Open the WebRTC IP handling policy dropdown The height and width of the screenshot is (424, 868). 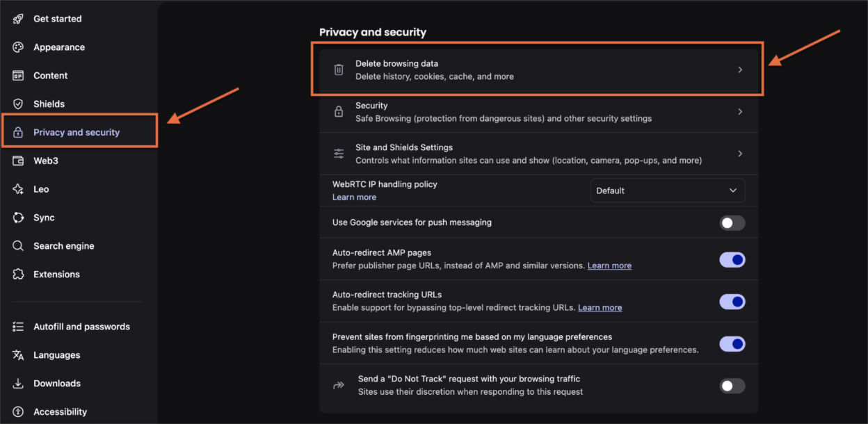(x=668, y=190)
